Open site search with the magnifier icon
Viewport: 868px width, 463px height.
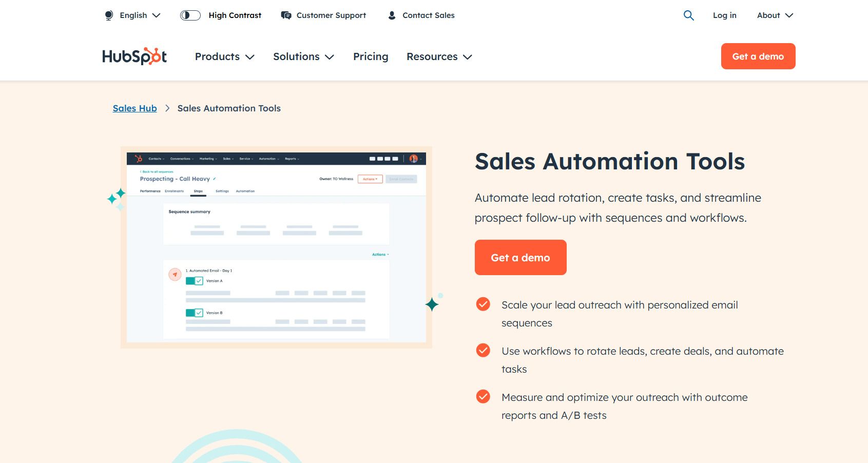tap(689, 15)
